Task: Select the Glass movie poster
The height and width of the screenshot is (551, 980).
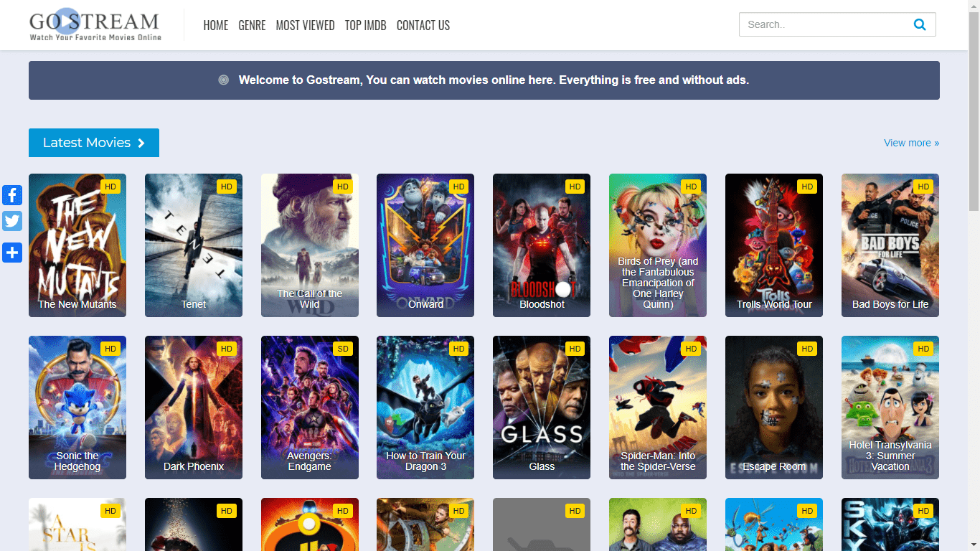Action: click(x=542, y=408)
